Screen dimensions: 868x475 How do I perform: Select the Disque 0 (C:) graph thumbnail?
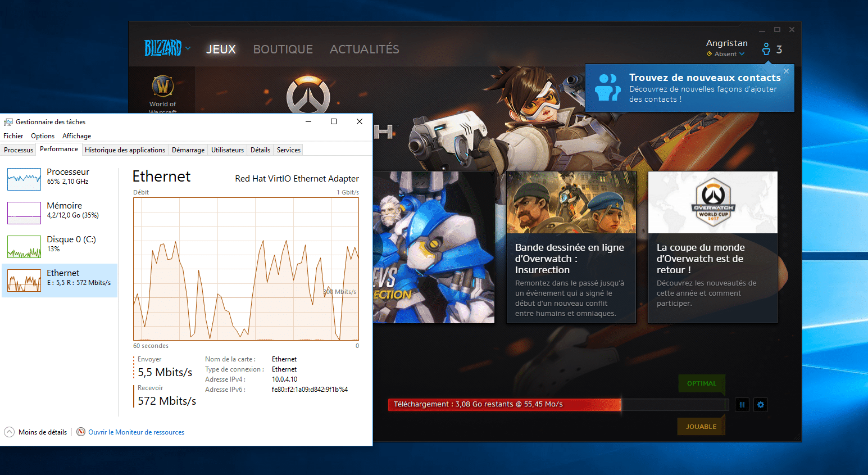(x=24, y=247)
